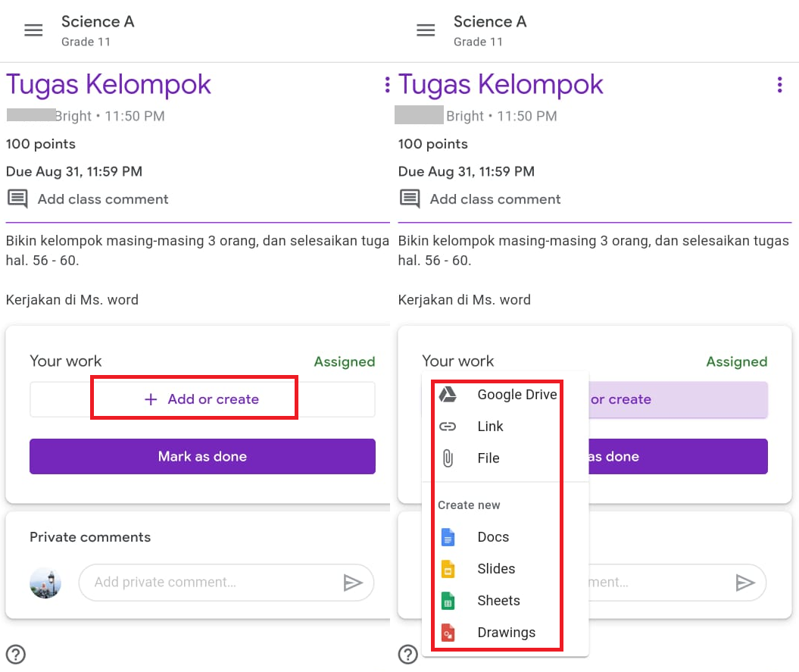Image resolution: width=799 pixels, height=672 pixels.
Task: Open the hamburger menu in right panel
Action: pos(426,30)
